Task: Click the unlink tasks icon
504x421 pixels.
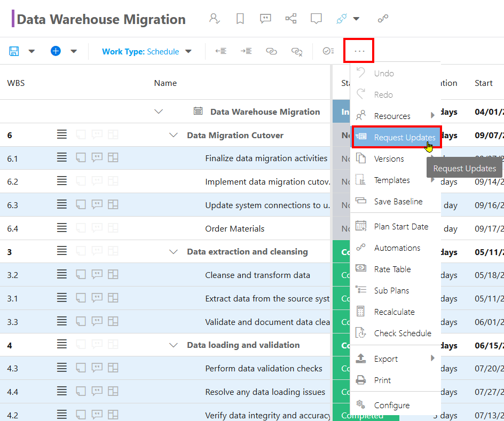Action: [x=296, y=51]
